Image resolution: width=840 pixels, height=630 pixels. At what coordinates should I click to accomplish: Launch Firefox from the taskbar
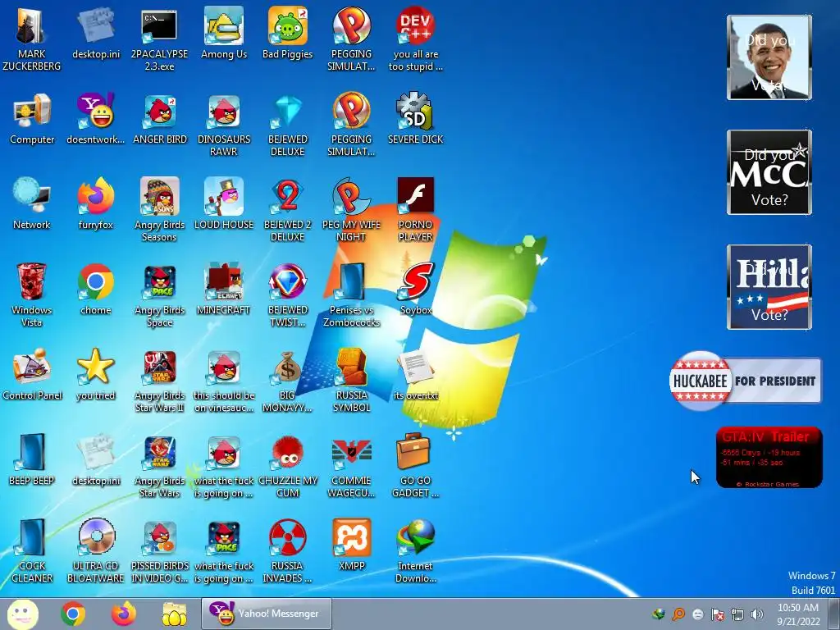(x=124, y=614)
